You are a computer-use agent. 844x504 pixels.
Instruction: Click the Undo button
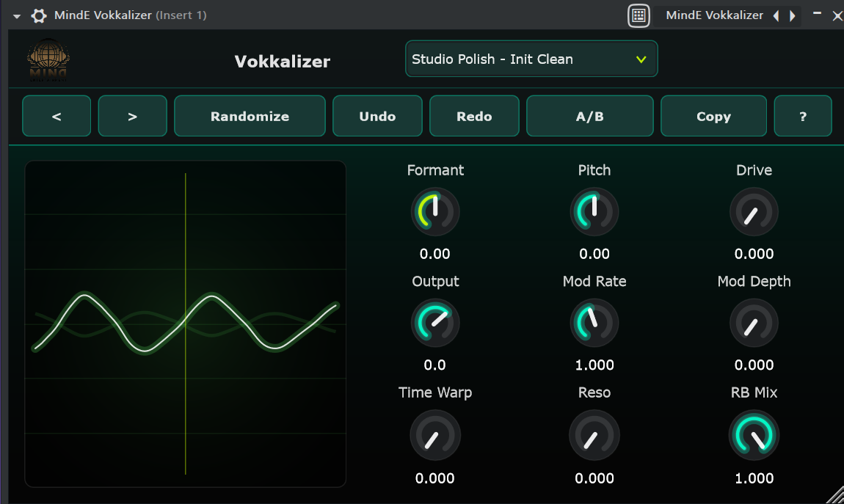click(377, 116)
